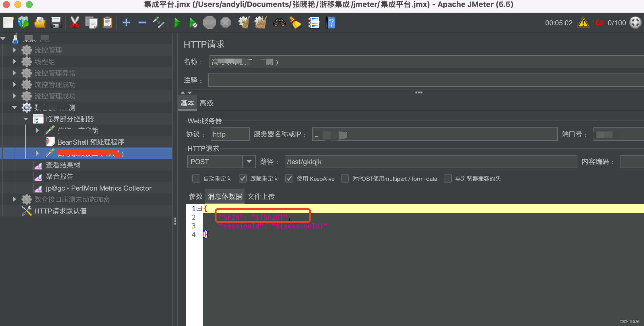Select the 聚合报告 listener in tree
Image resolution: width=644 pixels, height=326 pixels.
pyautogui.click(x=59, y=176)
